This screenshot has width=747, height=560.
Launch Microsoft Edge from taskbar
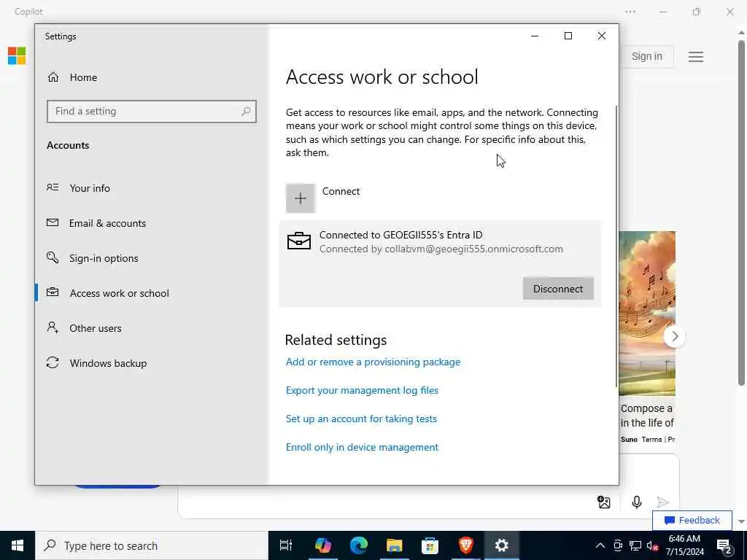tap(359, 545)
